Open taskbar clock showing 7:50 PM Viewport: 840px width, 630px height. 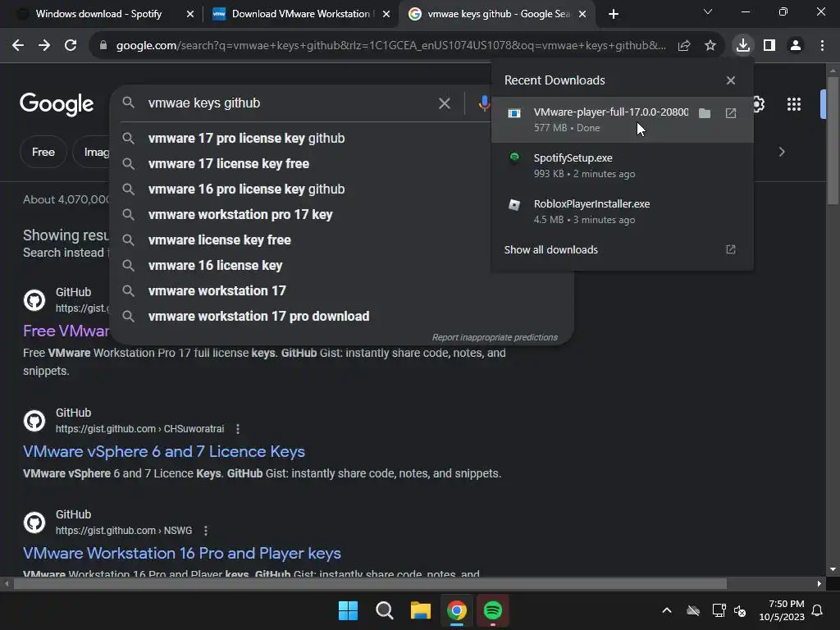click(x=782, y=610)
